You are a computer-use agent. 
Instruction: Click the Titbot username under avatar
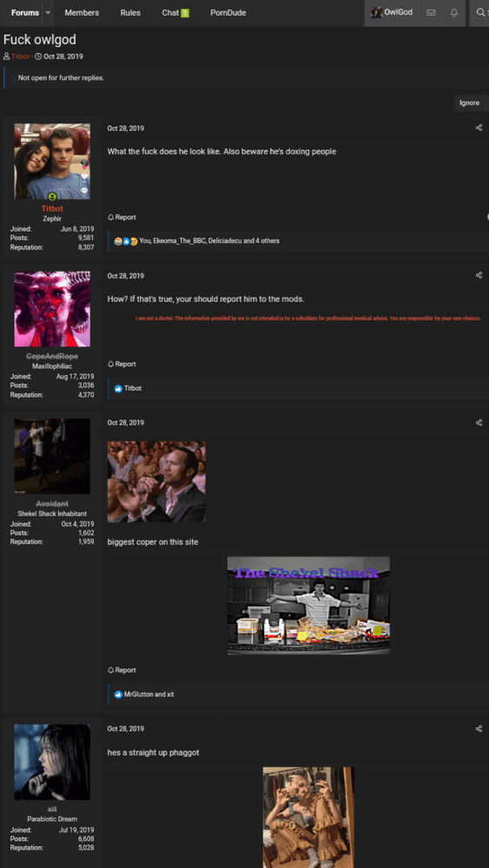pyautogui.click(x=52, y=208)
